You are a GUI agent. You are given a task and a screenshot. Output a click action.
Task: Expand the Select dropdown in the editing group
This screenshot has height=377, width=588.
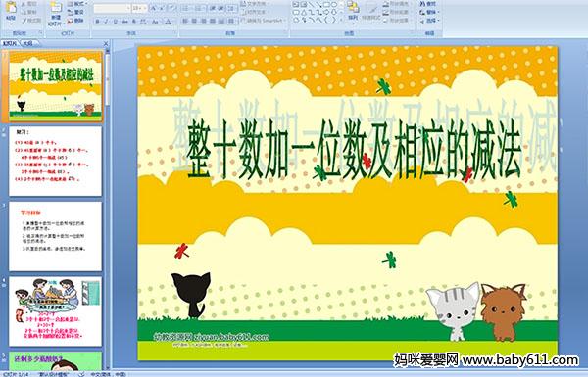click(429, 21)
